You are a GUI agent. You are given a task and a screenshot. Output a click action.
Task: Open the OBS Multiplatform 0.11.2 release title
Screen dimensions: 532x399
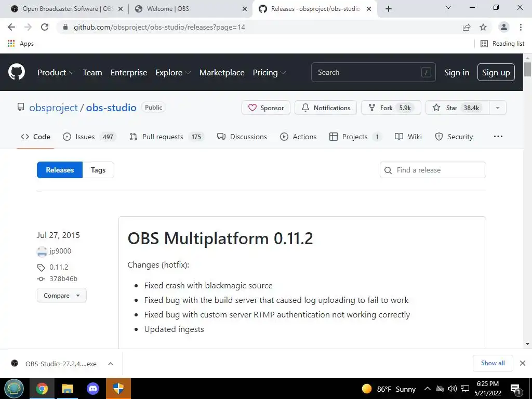tap(220, 238)
